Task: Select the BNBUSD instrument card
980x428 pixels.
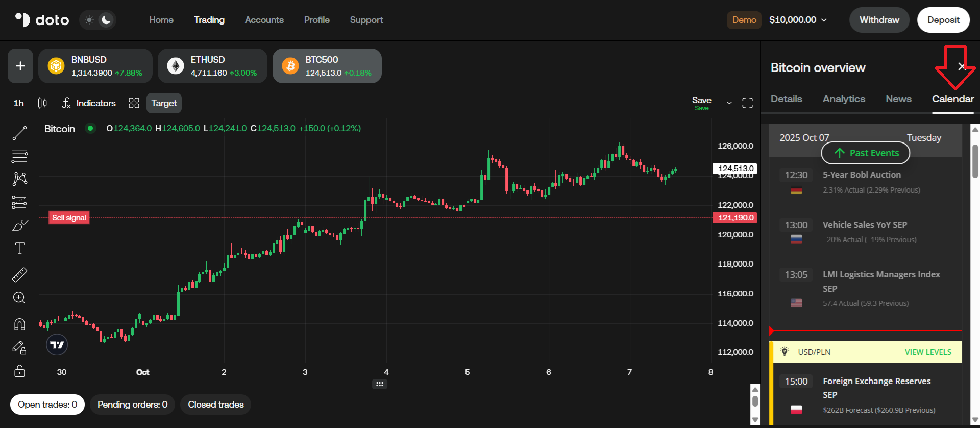Action: [95, 66]
